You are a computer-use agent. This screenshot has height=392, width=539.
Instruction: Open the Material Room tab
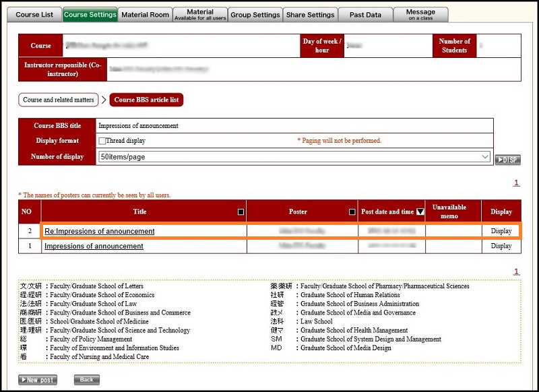tap(145, 15)
